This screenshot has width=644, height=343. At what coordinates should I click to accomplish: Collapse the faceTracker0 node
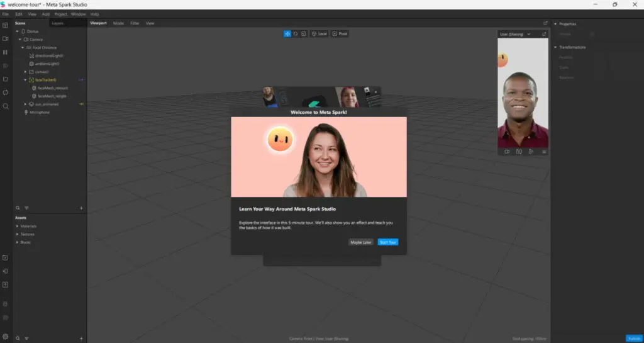coord(25,80)
